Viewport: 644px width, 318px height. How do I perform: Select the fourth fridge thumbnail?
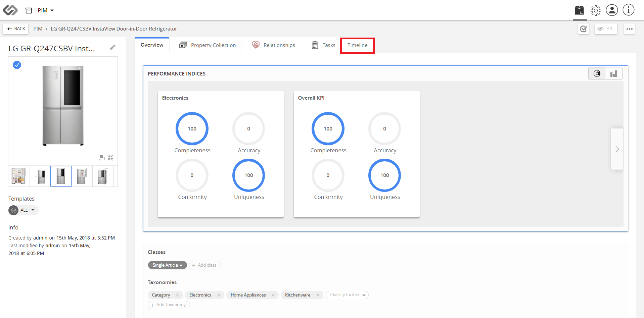coord(82,176)
